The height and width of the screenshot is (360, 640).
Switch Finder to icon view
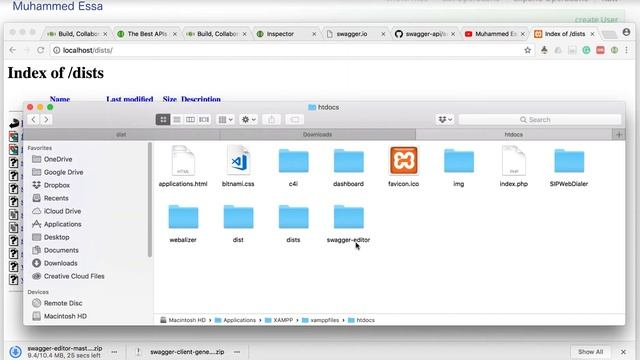[163, 120]
